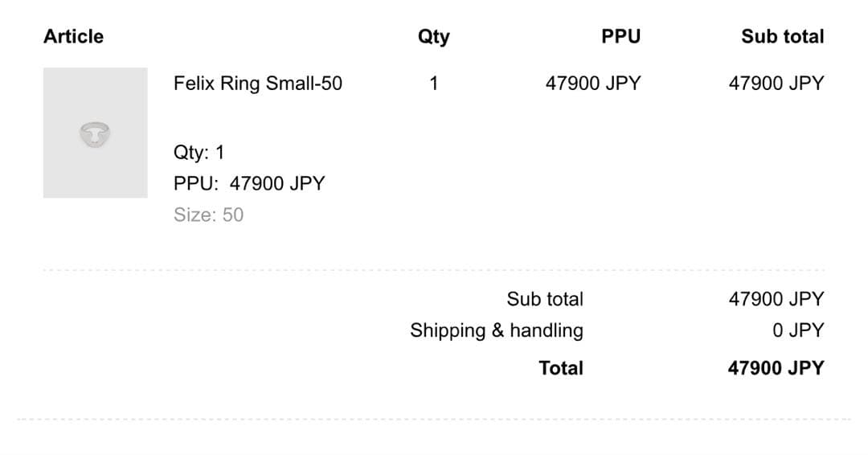868x455 pixels.
Task: Click the dashed divider below the Total row
Action: (x=434, y=419)
